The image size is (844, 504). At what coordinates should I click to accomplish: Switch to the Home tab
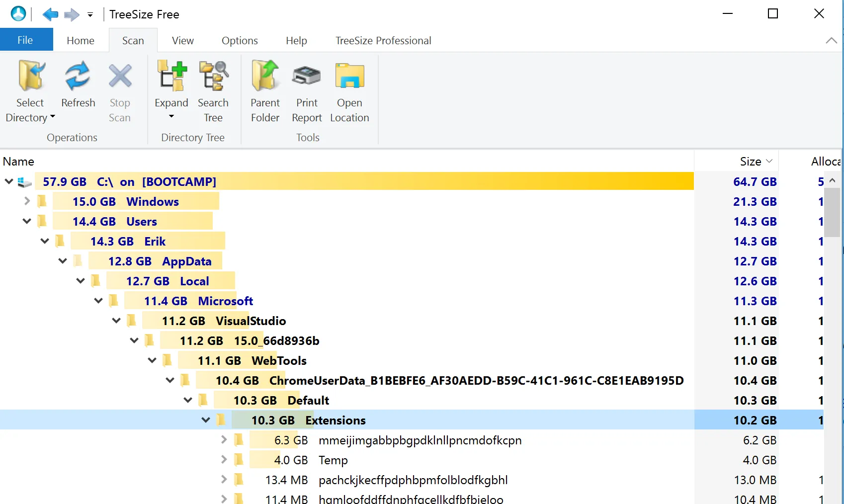tap(81, 40)
